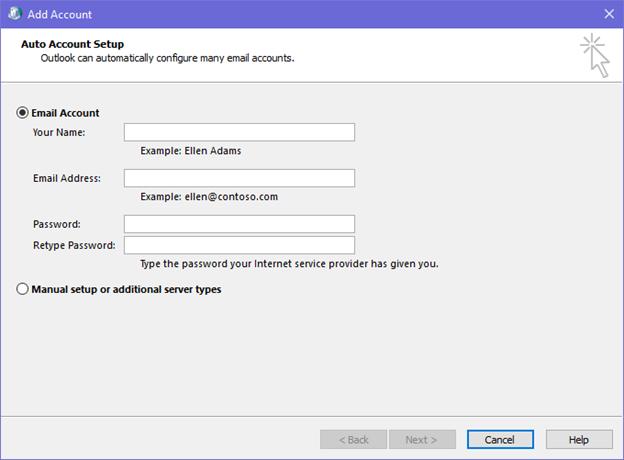
Task: Click into the Email Address field
Action: point(239,178)
